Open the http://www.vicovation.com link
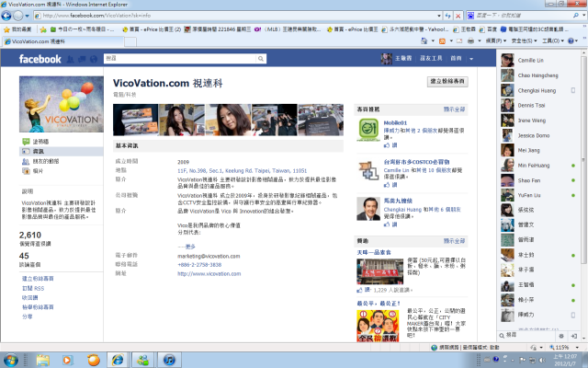The image size is (588, 368). tap(209, 274)
